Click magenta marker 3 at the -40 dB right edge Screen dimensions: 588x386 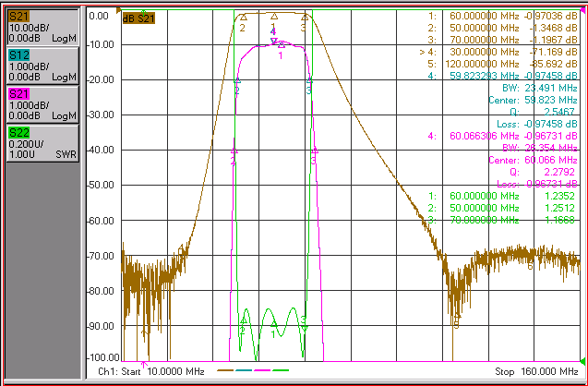tap(315, 151)
